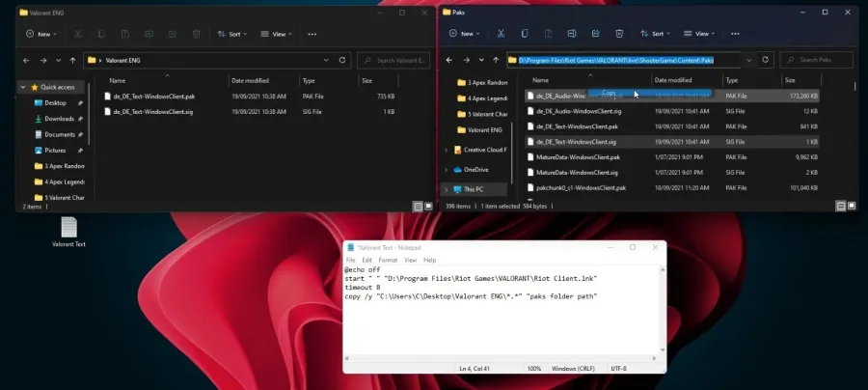Go up one level in Valorant ENG window
The width and height of the screenshot is (868, 390).
(72, 61)
